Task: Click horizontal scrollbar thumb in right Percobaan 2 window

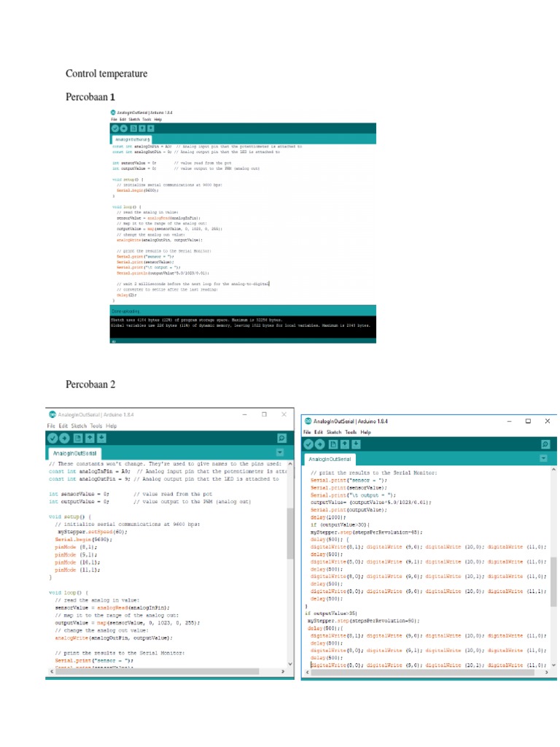Action: coord(424,673)
